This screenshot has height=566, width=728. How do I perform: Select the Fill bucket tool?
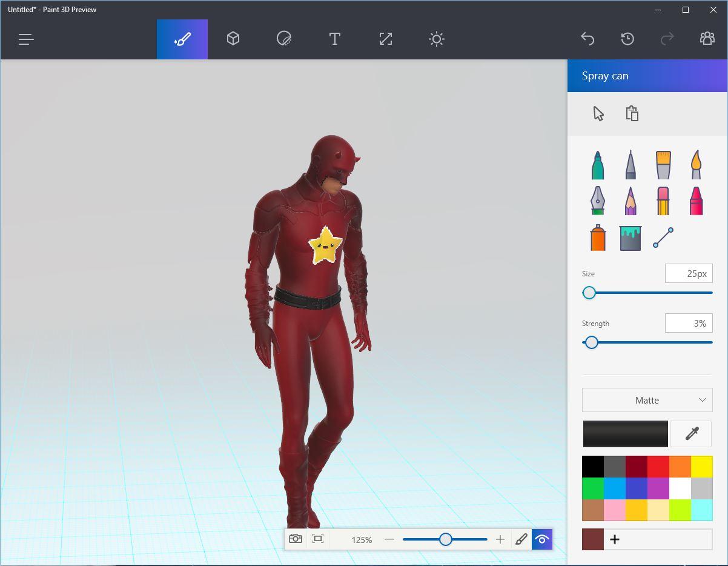(630, 238)
